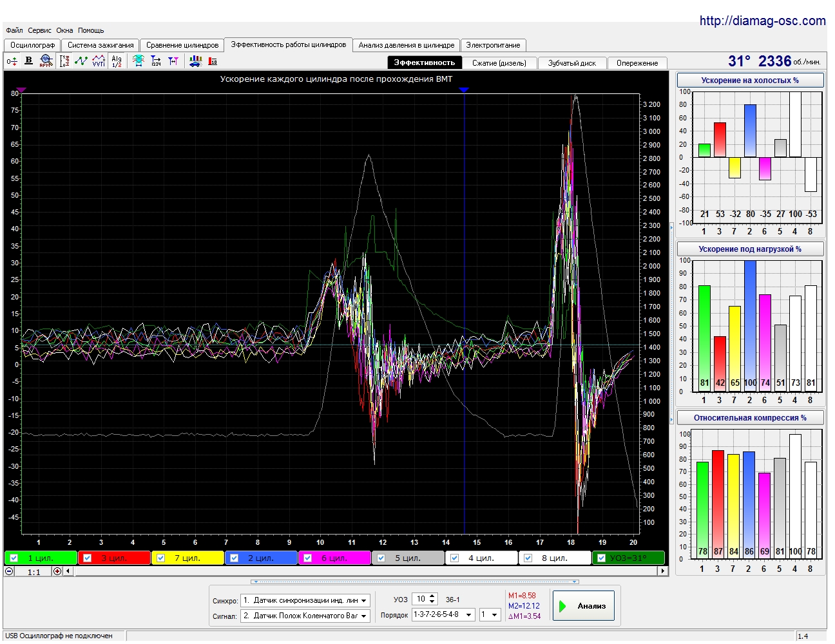
Task: Open the RPM magnifier search tool
Action: [46, 61]
